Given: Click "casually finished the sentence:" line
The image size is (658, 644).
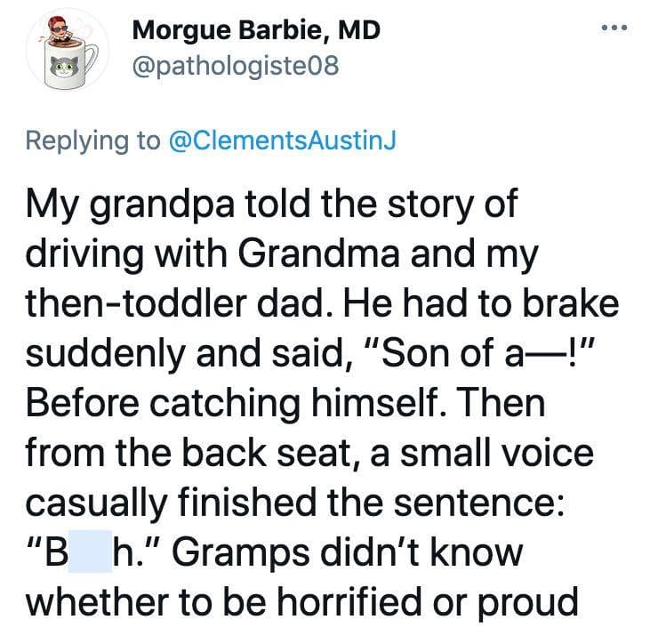Looking at the screenshot, I should (295, 503).
